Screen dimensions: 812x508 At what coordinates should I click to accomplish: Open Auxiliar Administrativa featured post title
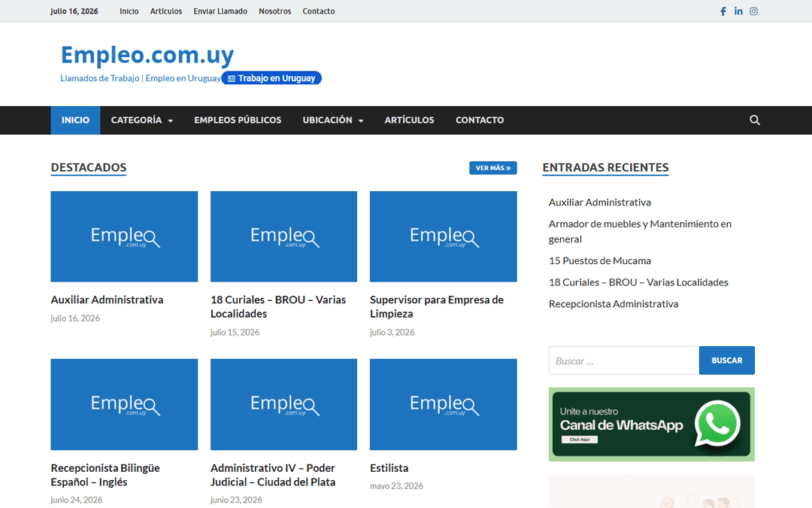click(108, 300)
